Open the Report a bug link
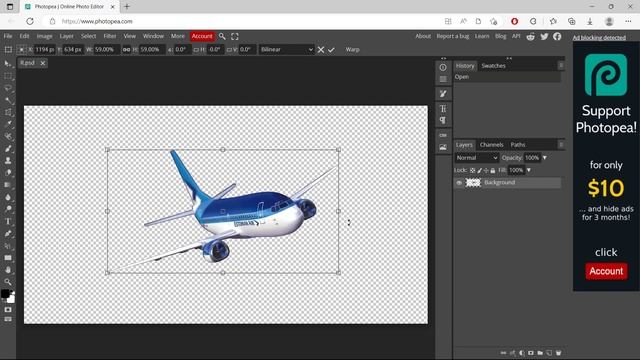Image resolution: width=640 pixels, height=360 pixels. [453, 36]
